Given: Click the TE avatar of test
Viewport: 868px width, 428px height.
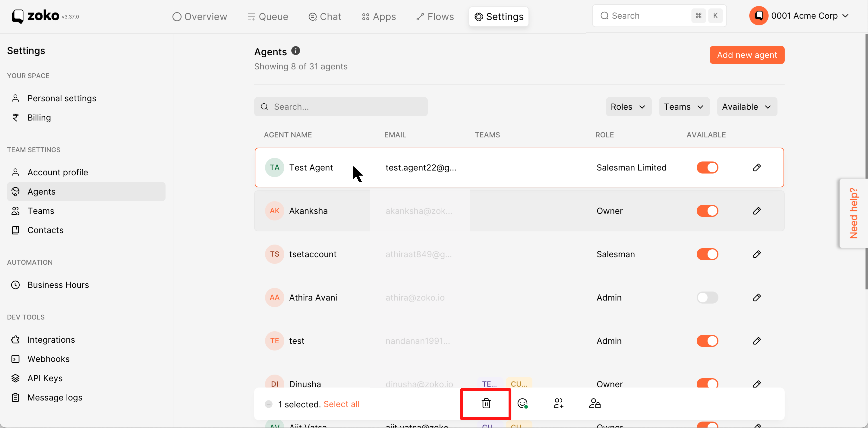Looking at the screenshot, I should [275, 341].
